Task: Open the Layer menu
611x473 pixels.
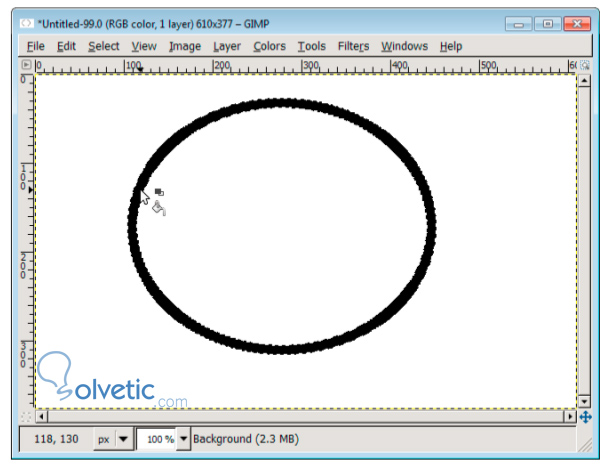Action: (227, 46)
